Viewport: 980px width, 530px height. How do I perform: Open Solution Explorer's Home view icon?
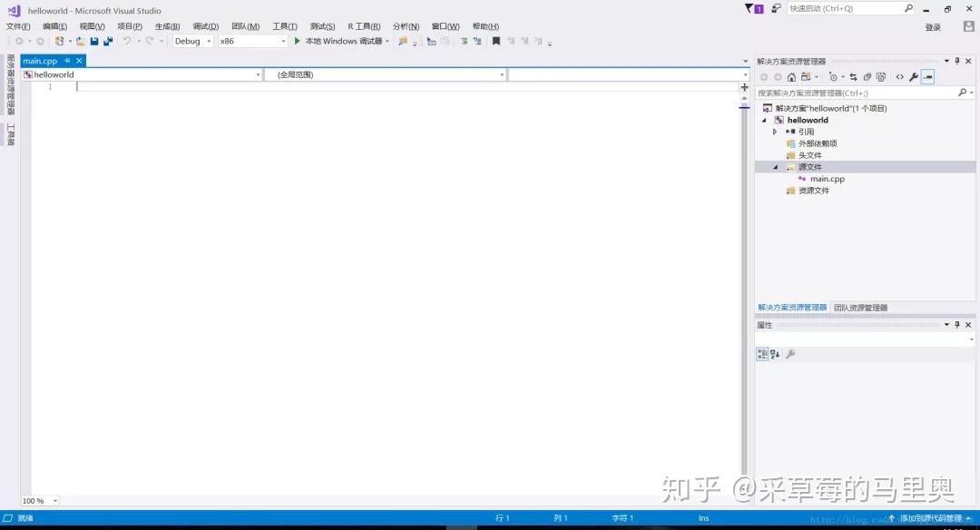791,76
